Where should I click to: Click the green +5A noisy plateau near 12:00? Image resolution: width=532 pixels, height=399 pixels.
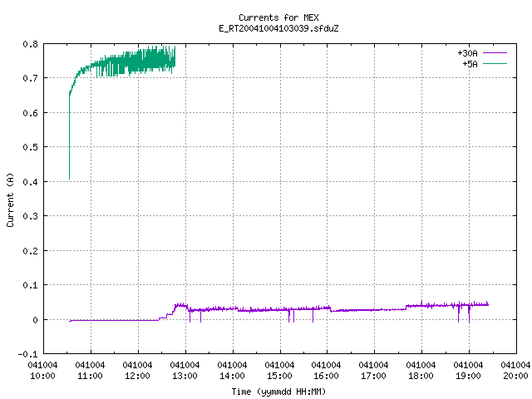coord(139,62)
